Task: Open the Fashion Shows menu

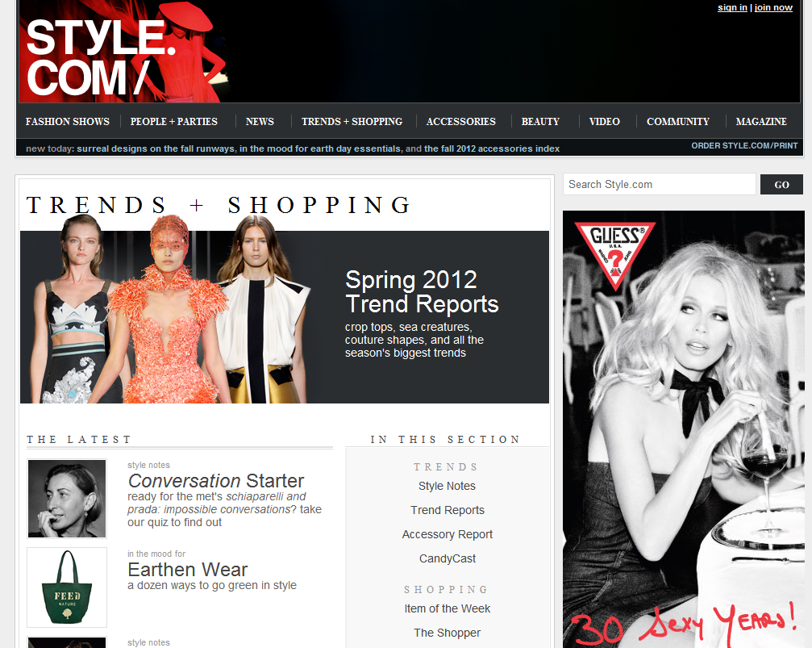Action: (68, 121)
